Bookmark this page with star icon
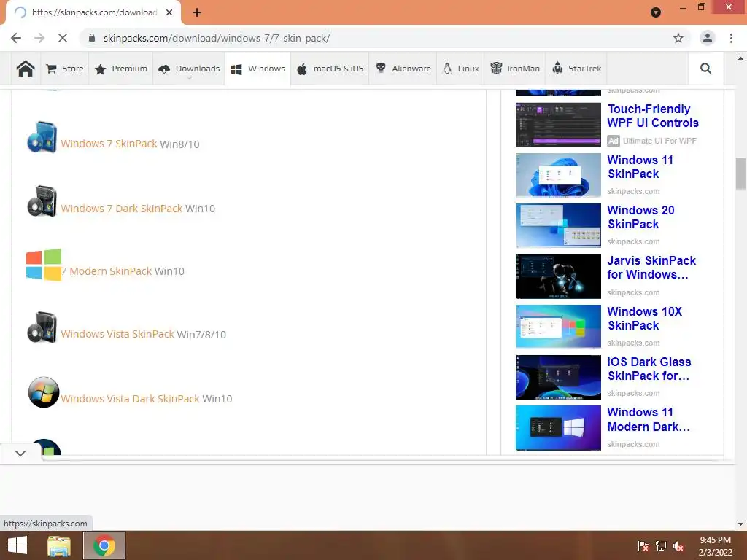 click(678, 38)
